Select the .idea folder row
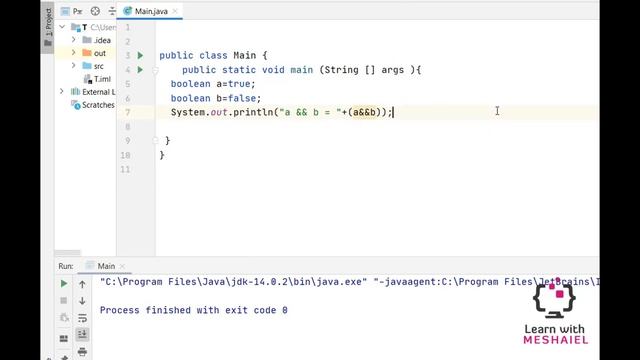640x360 pixels. (85, 40)
